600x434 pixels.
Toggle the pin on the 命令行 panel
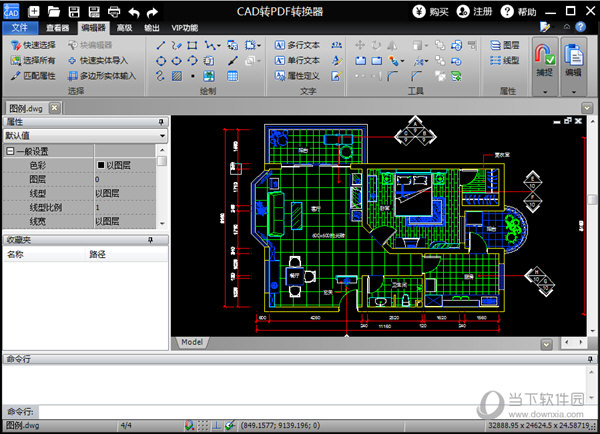click(590, 359)
